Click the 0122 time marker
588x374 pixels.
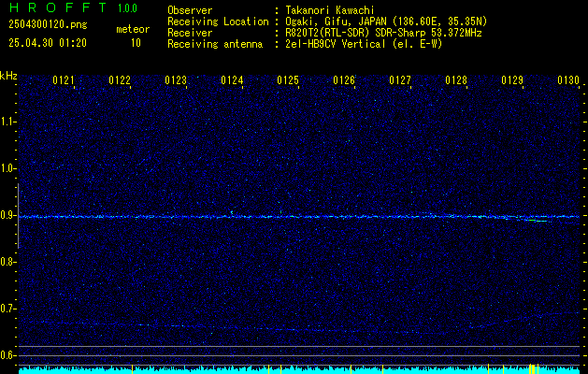coord(120,80)
